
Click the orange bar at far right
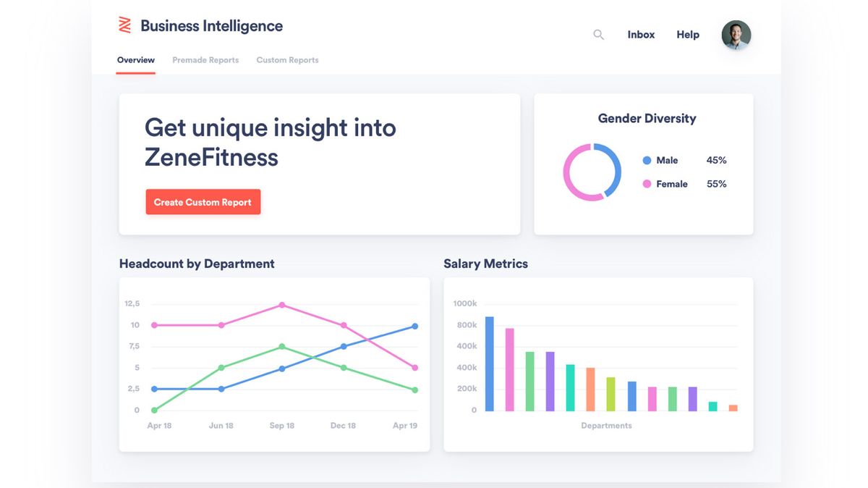(732, 408)
